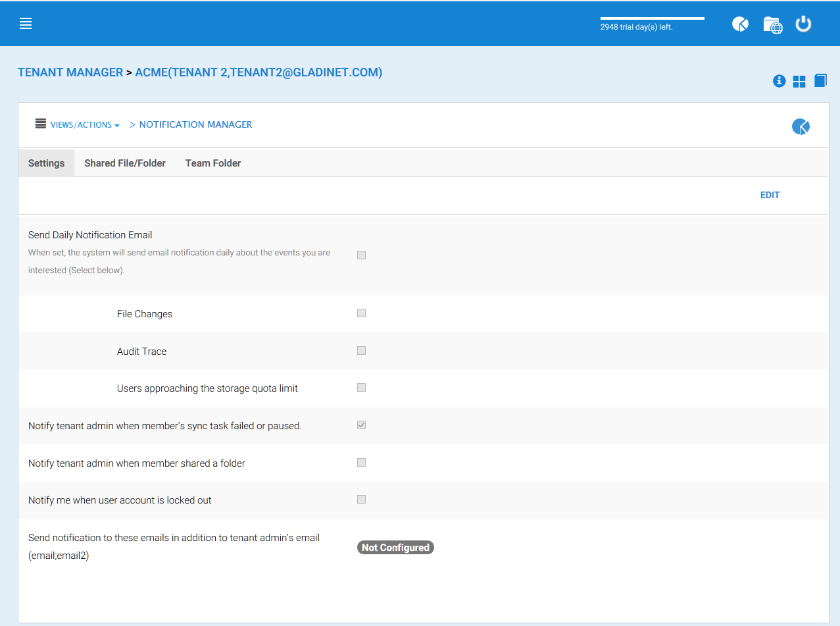The image size is (840, 626).
Task: Click the book documentation icon
Action: 820,80
